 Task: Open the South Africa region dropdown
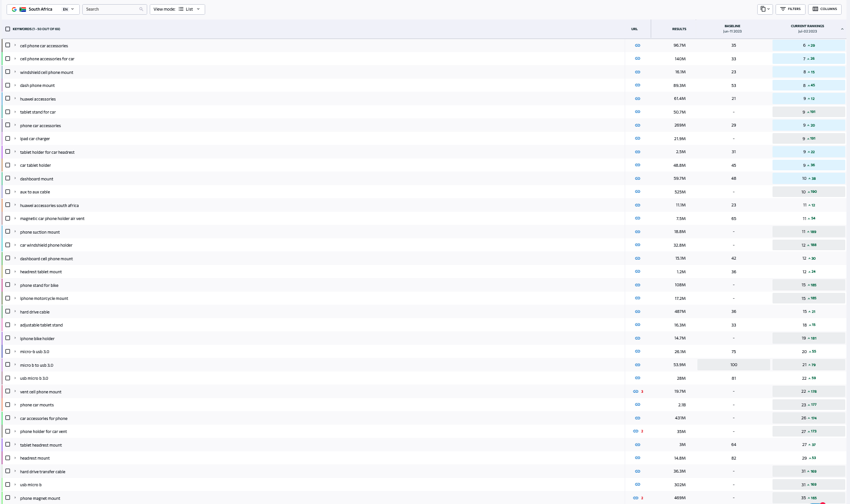tap(43, 9)
